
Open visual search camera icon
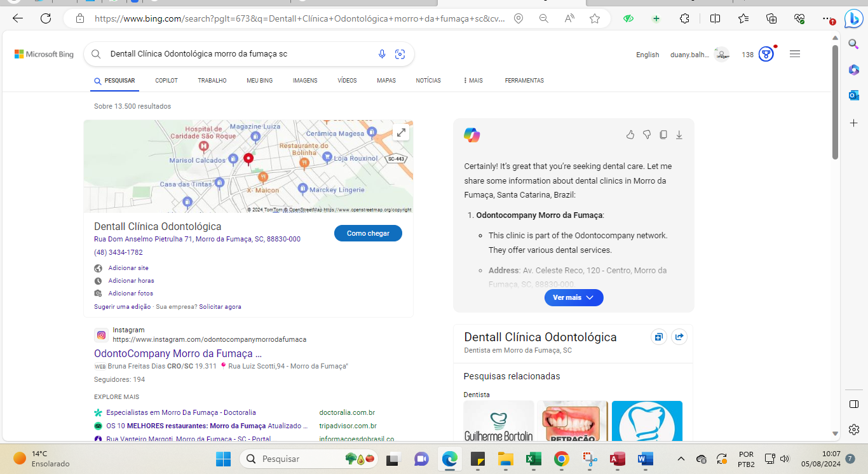(x=400, y=54)
